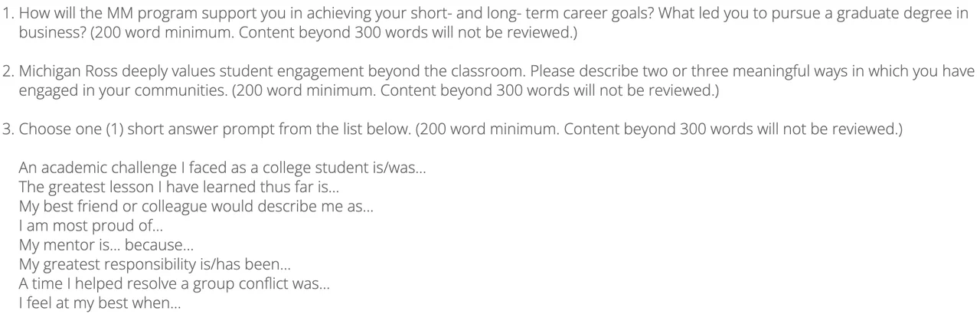Select the "I am most proud of..." prompt
980x314 pixels.
pyautogui.click(x=91, y=226)
